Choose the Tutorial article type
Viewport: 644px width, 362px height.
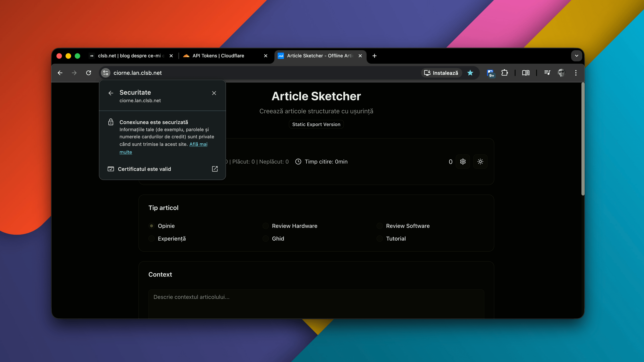tap(380, 239)
